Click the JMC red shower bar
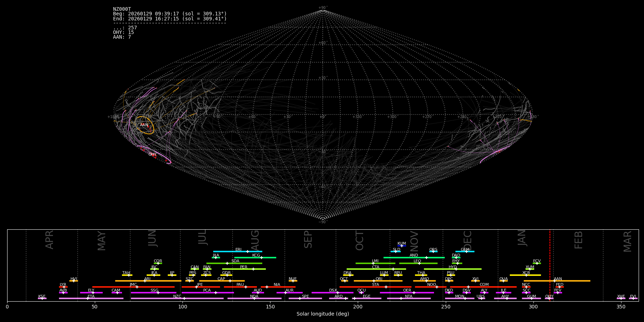644x322 pixels. tap(133, 287)
